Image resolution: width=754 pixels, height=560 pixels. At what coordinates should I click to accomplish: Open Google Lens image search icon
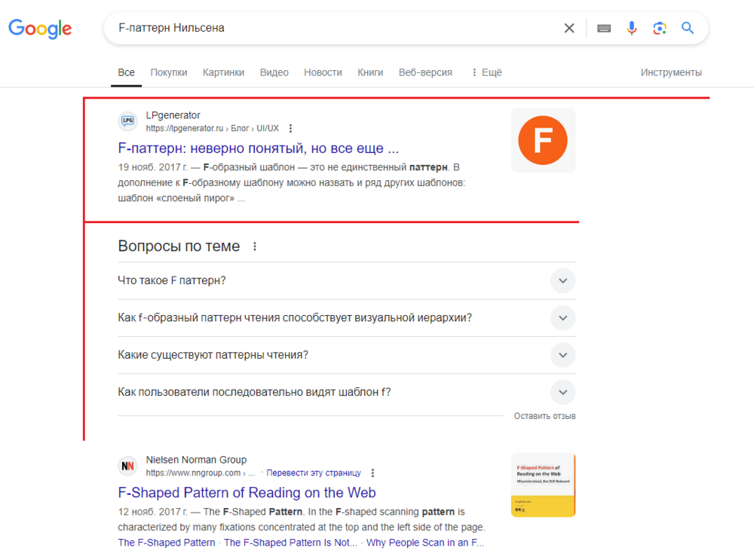(x=659, y=29)
